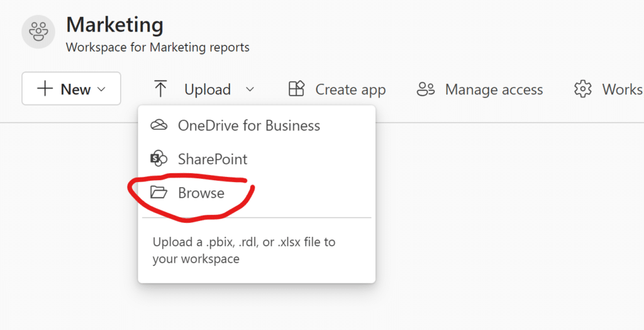Select Browse to upload local file
This screenshot has width=644, height=330.
pos(201,193)
